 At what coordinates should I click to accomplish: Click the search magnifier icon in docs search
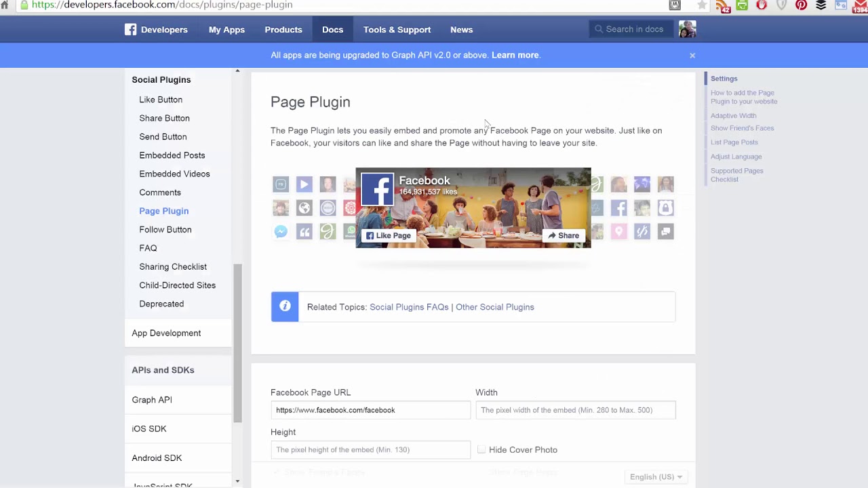599,29
